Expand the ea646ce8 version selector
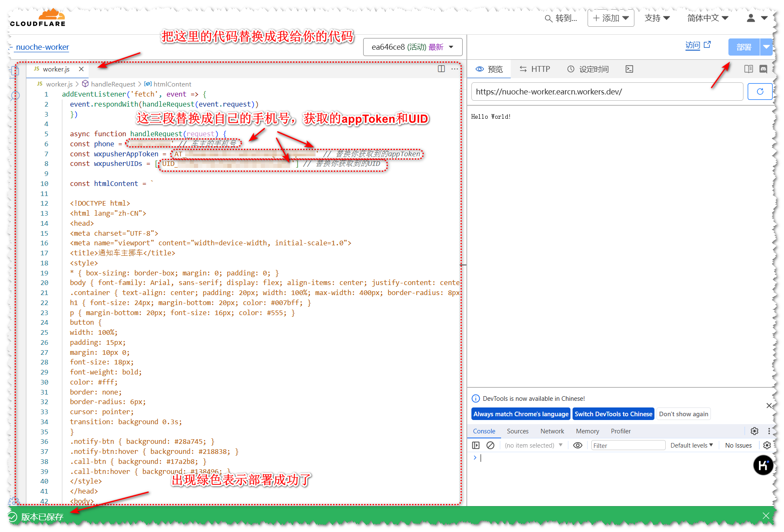 pos(412,47)
